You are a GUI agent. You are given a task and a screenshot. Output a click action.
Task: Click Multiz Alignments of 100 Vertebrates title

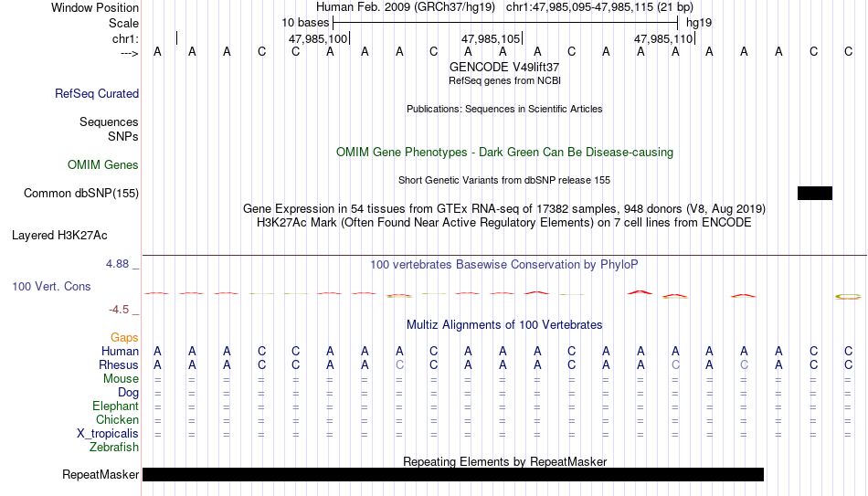pos(504,325)
